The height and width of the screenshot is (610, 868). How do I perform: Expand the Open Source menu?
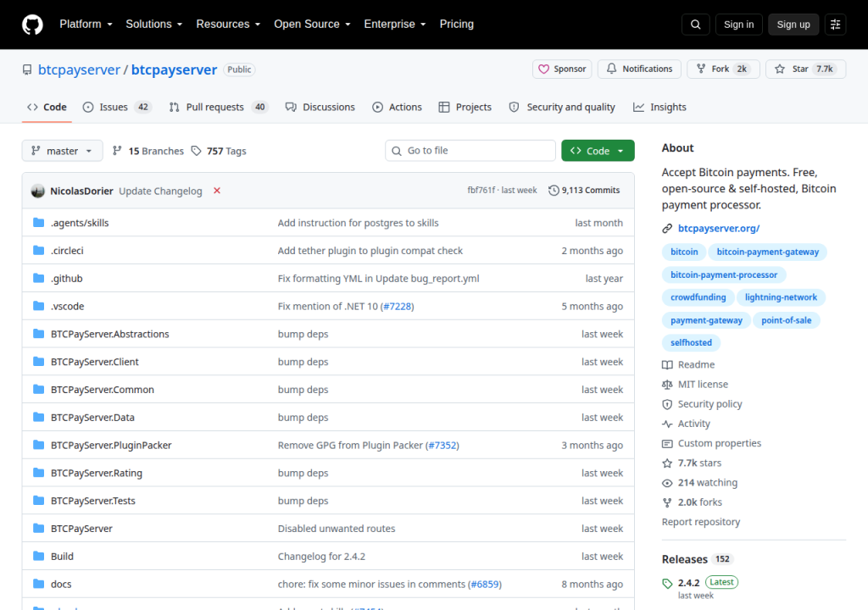pos(312,25)
